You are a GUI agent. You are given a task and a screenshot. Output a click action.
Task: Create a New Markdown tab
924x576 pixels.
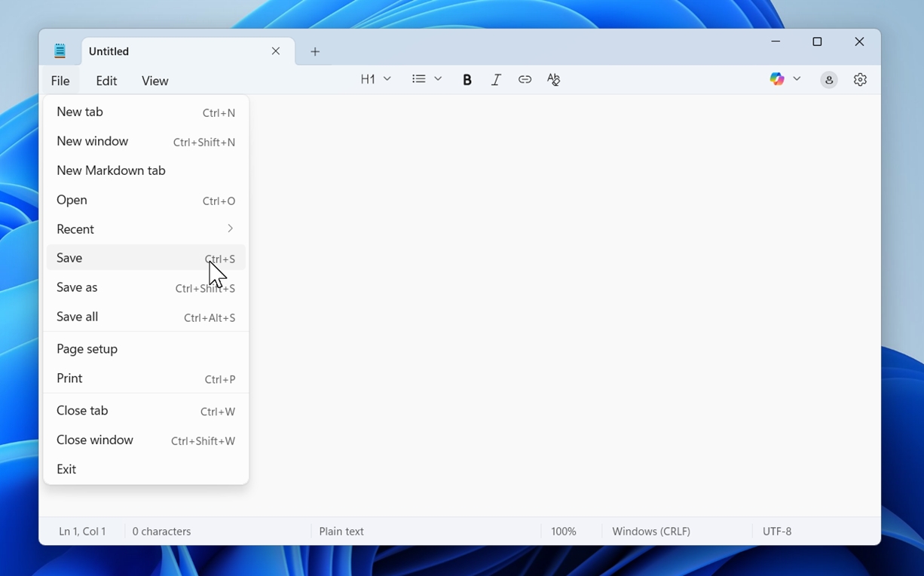click(111, 170)
